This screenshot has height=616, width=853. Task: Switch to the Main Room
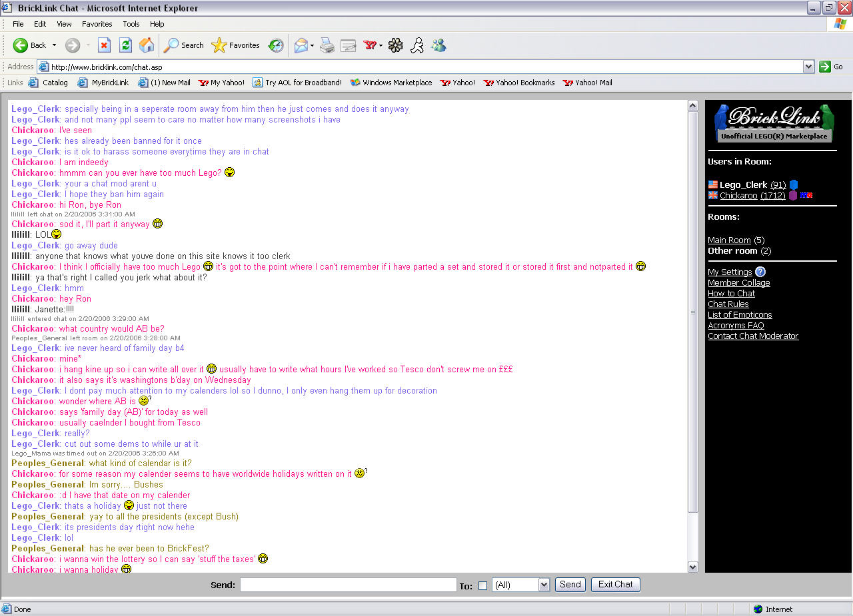pyautogui.click(x=729, y=240)
